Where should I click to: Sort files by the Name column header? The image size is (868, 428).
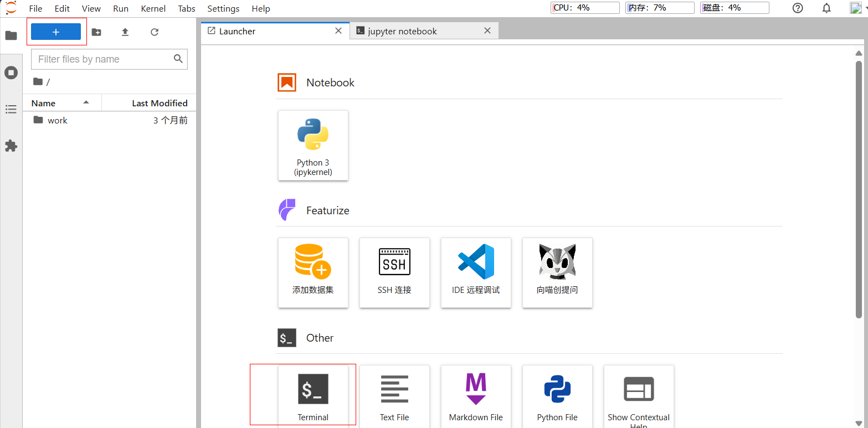click(x=62, y=103)
